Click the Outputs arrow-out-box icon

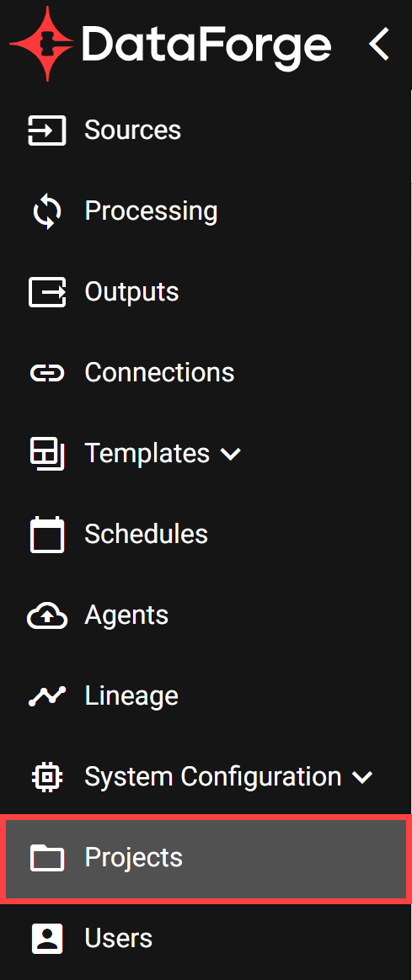[x=47, y=292]
